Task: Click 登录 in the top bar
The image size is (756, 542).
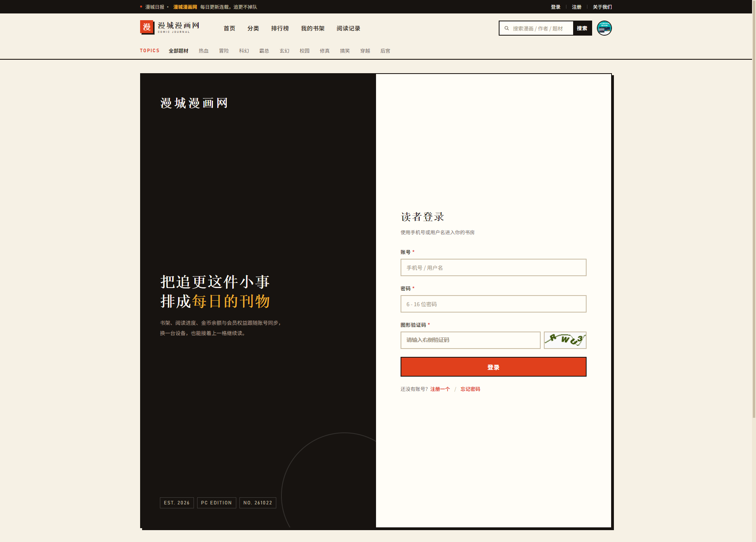Action: [x=555, y=7]
